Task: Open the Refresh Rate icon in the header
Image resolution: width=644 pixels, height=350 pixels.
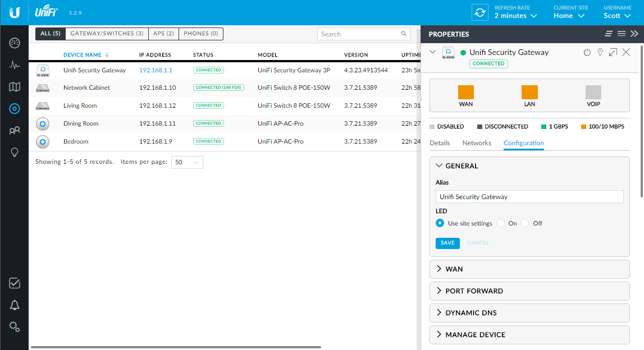Action: coord(479,12)
